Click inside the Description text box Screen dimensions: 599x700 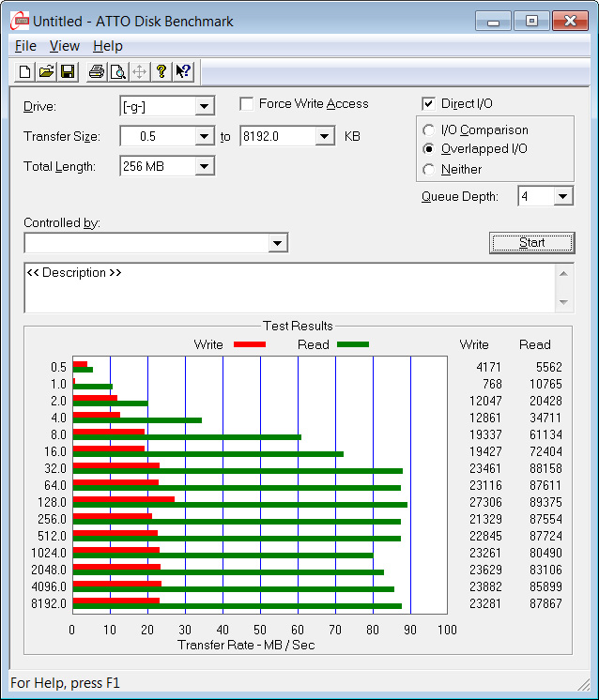[289, 288]
